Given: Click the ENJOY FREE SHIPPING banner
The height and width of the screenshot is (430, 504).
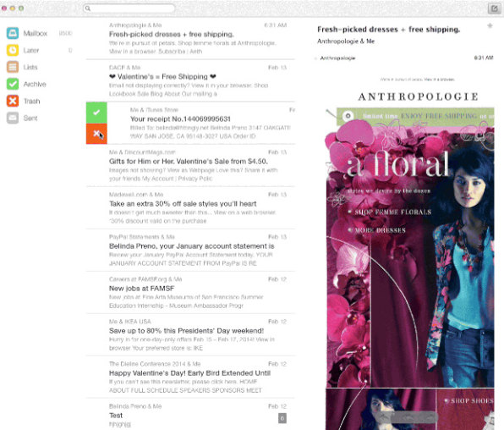Looking at the screenshot, I should 415,116.
